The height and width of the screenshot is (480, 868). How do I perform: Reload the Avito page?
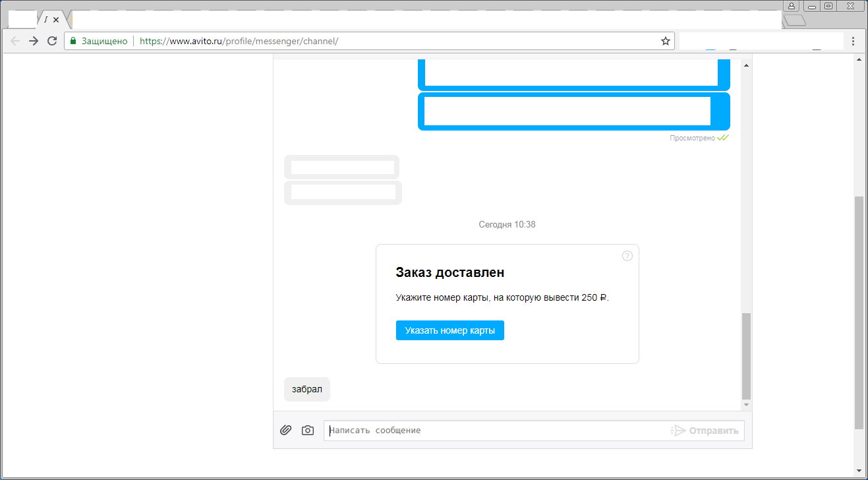[x=52, y=41]
